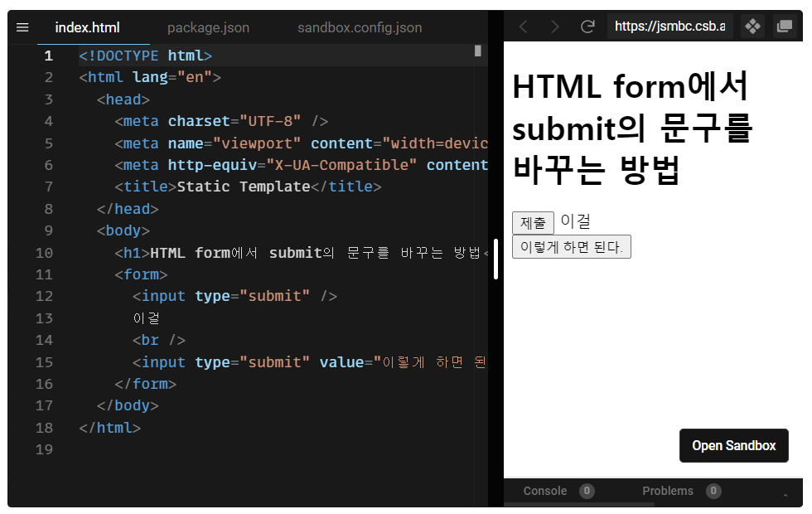Click the 이렇게 하면 된다. button

pyautogui.click(x=571, y=247)
